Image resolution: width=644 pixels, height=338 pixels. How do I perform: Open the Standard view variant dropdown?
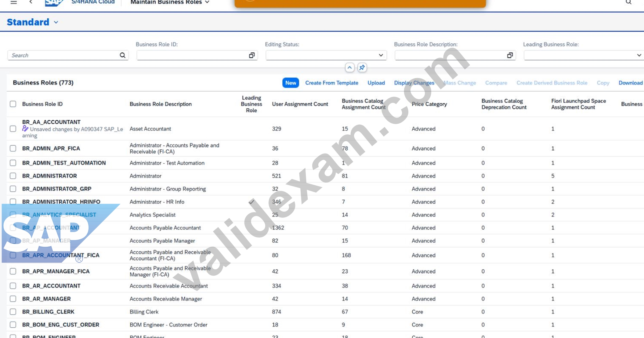pyautogui.click(x=56, y=22)
